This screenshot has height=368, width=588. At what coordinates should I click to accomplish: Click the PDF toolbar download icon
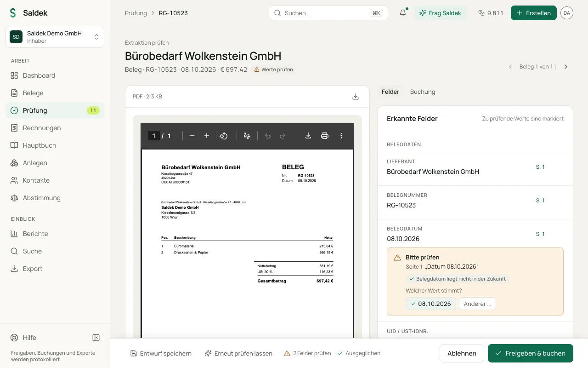pos(308,136)
